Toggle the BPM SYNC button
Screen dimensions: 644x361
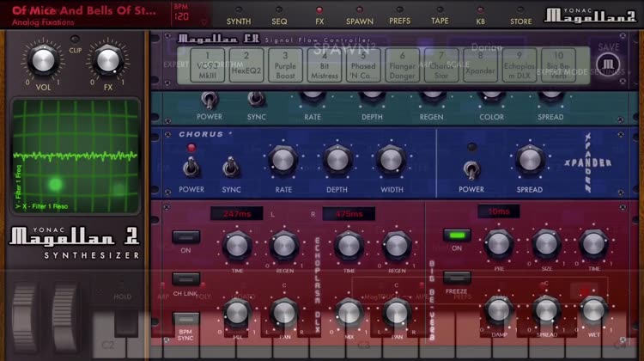click(185, 319)
